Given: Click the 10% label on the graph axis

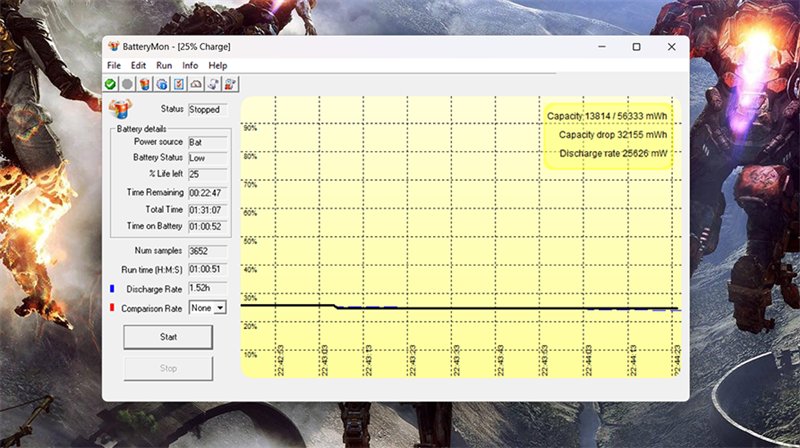Looking at the screenshot, I should pos(250,354).
